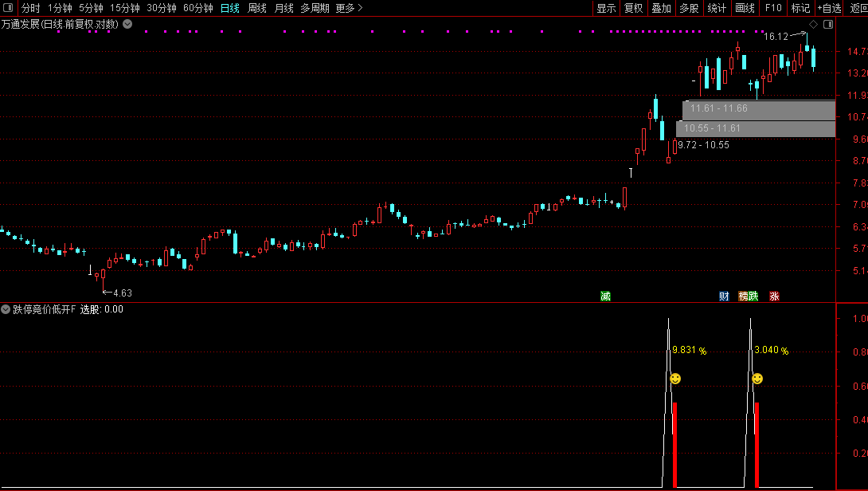Click the 跌停竞价低开F indicator name
This screenshot has width=868, height=491.
click(x=45, y=309)
